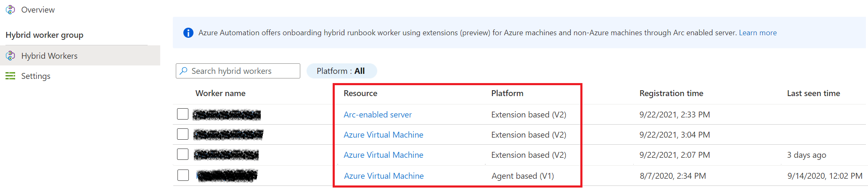Select checkbox for the Arc-enabled server row
Screen dimensions: 868x193
(183, 114)
